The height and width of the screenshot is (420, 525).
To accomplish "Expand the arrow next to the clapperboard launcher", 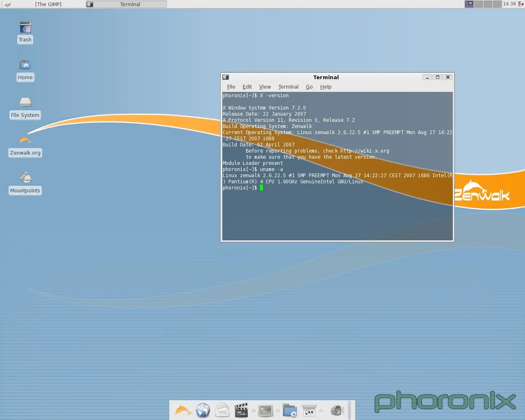I will coord(253,410).
